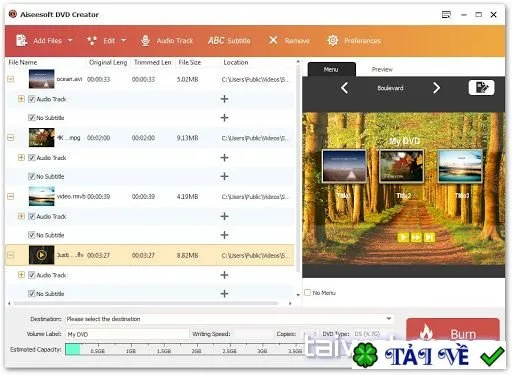The height and width of the screenshot is (375, 512).
Task: Click the My DVD title in the menu preview
Action: [x=404, y=141]
